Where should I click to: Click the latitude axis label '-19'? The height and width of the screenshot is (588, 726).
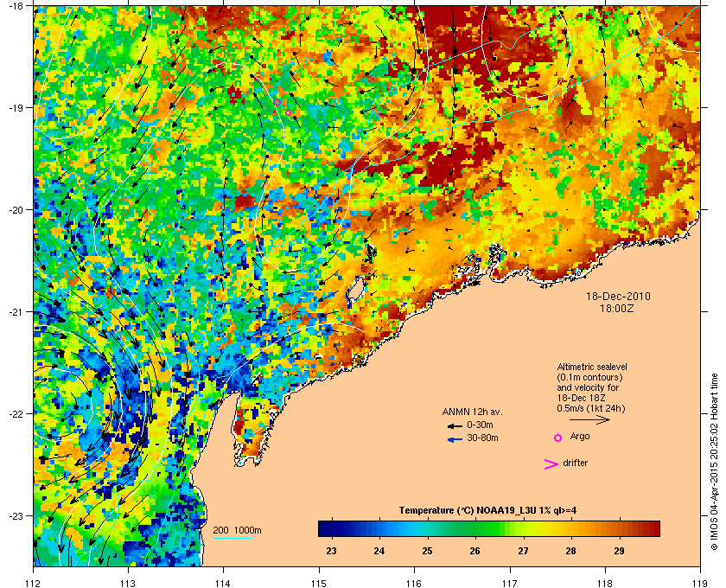16,108
